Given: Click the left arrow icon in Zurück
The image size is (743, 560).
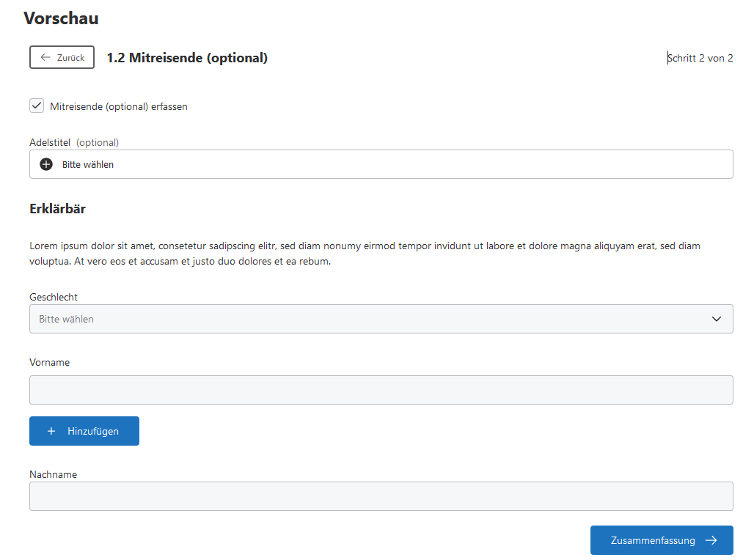Looking at the screenshot, I should (x=45, y=57).
